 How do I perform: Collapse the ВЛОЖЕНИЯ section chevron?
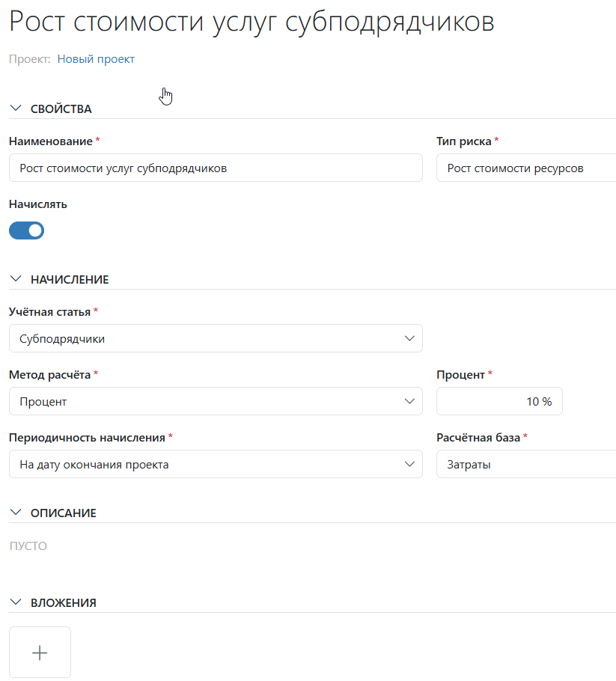coord(16,602)
